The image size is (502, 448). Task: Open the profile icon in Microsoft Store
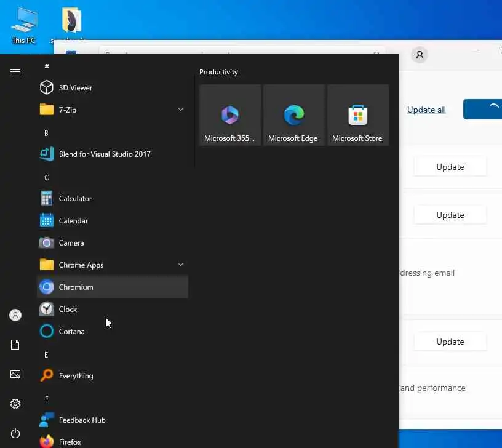pyautogui.click(x=420, y=55)
